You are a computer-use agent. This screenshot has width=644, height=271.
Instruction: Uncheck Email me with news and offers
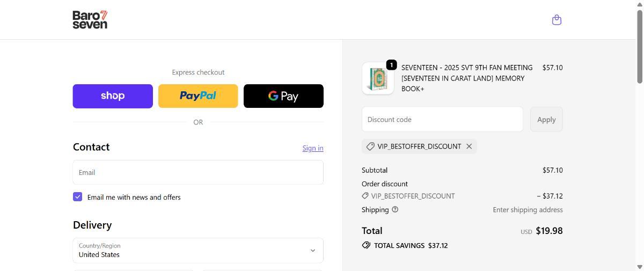[x=78, y=197]
